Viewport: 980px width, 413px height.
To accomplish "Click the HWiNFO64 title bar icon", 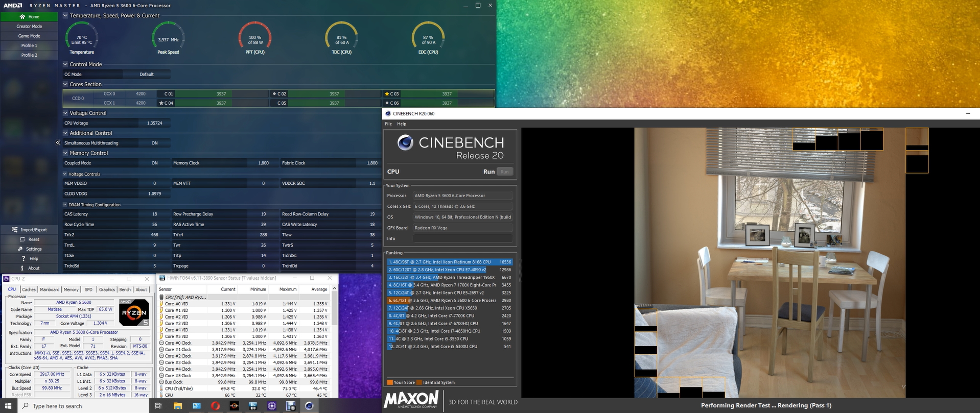I will (x=162, y=278).
